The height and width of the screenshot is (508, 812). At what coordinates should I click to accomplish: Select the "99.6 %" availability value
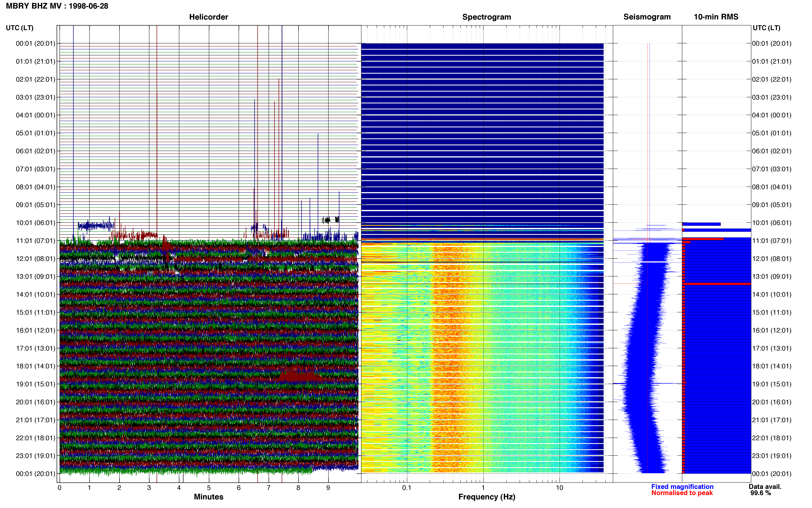(x=761, y=493)
